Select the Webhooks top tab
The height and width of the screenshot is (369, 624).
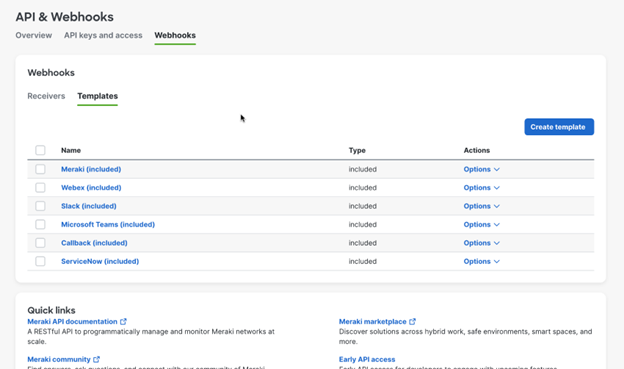[x=175, y=35]
